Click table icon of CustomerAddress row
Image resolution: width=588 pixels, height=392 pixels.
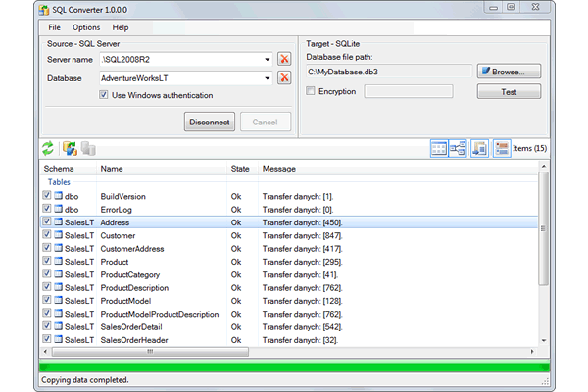coord(58,248)
